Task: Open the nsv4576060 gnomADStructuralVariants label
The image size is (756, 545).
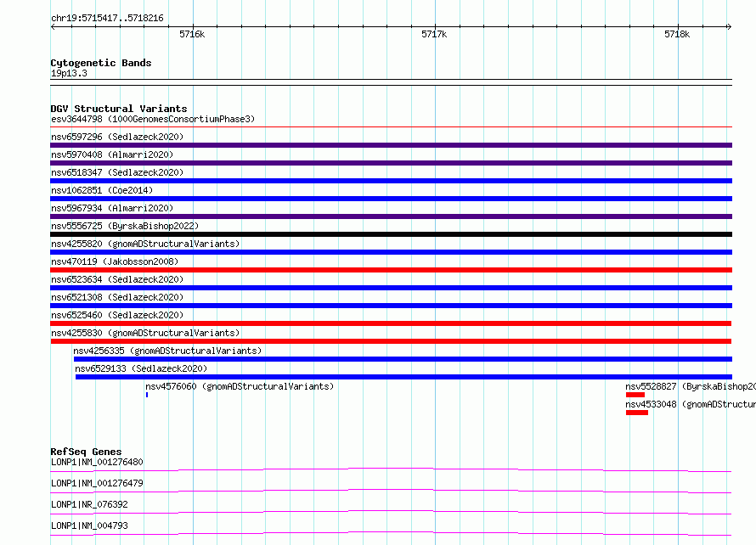Action: point(240,386)
